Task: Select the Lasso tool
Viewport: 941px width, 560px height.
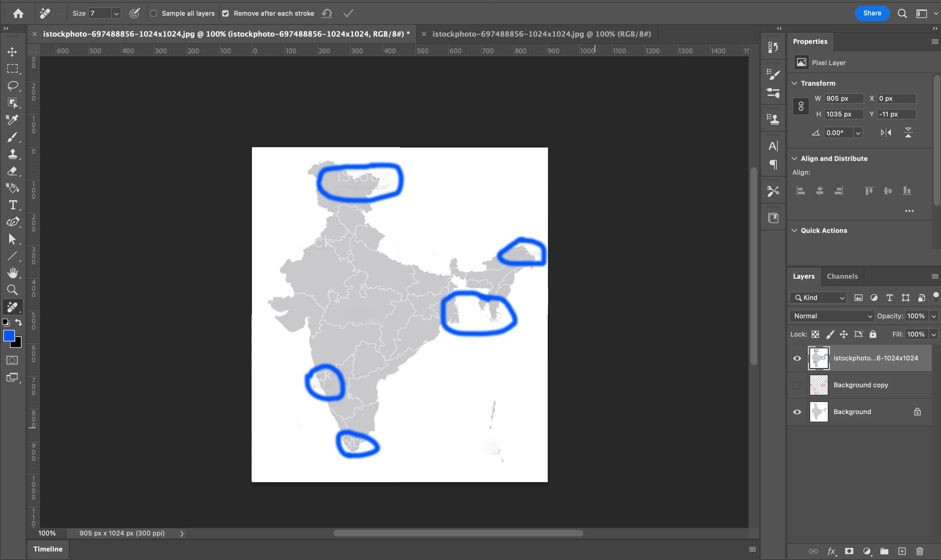Action: coord(12,86)
